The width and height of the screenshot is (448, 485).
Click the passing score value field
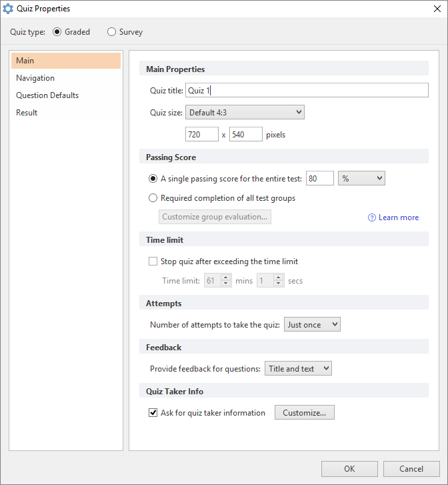tap(319, 179)
